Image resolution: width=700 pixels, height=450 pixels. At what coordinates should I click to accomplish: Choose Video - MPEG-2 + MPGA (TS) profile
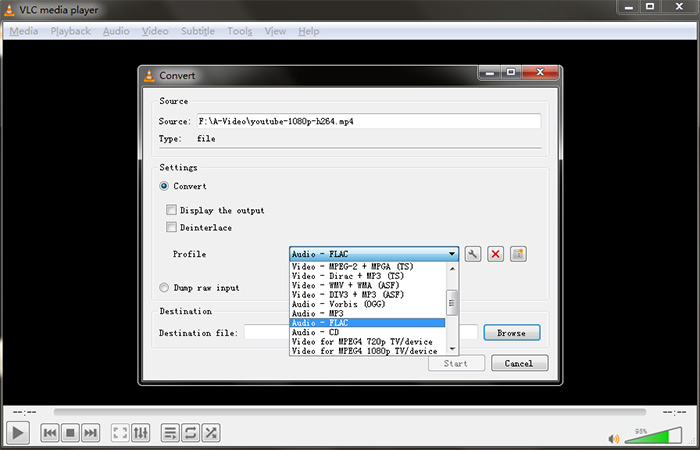[x=367, y=267]
